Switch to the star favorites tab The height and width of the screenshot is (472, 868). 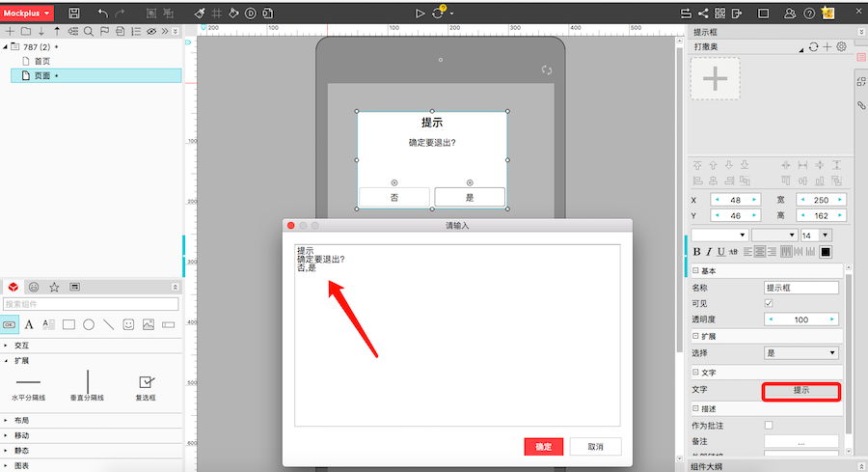tap(54, 287)
